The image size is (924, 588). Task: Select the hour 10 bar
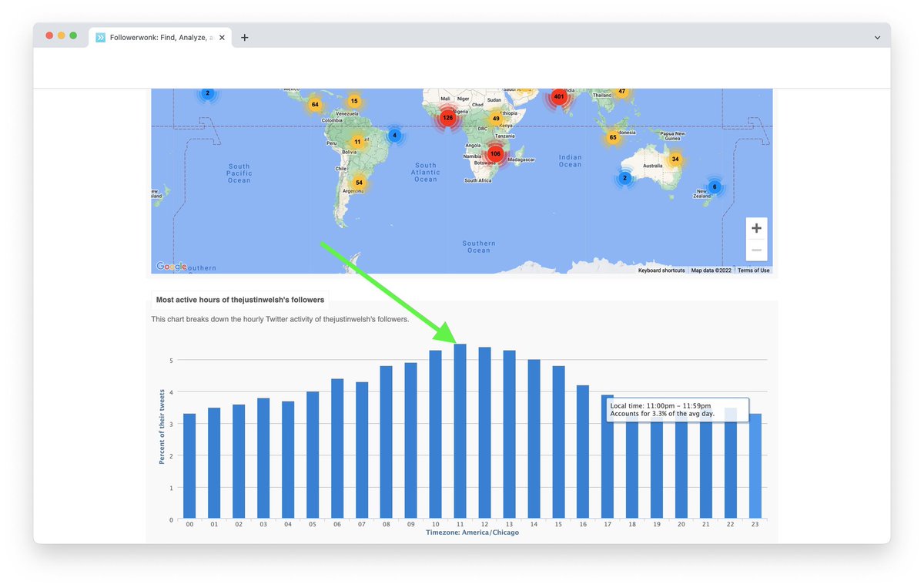pyautogui.click(x=436, y=434)
